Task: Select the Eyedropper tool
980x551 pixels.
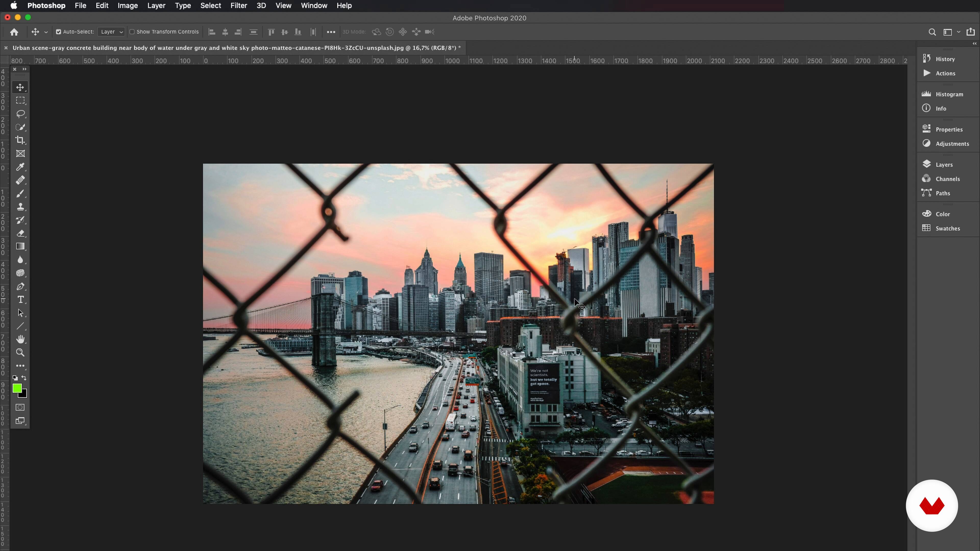Action: (20, 167)
